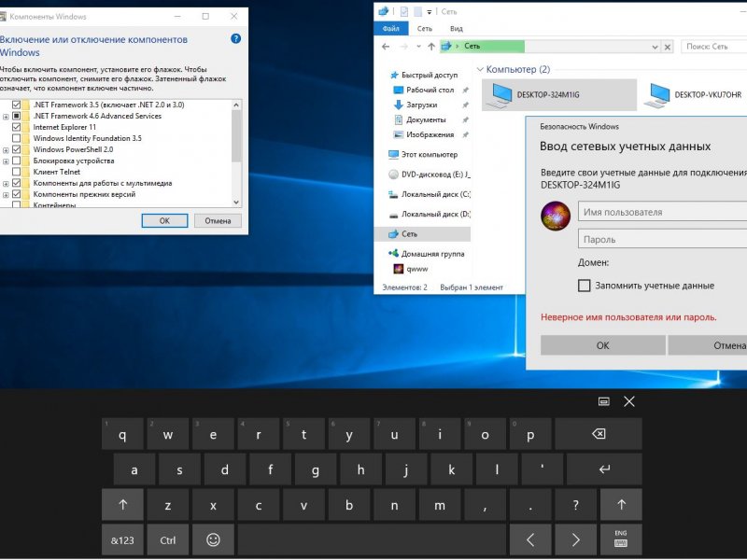Click scroll-up arrow in components list
This screenshot has height=560, width=747.
(236, 105)
